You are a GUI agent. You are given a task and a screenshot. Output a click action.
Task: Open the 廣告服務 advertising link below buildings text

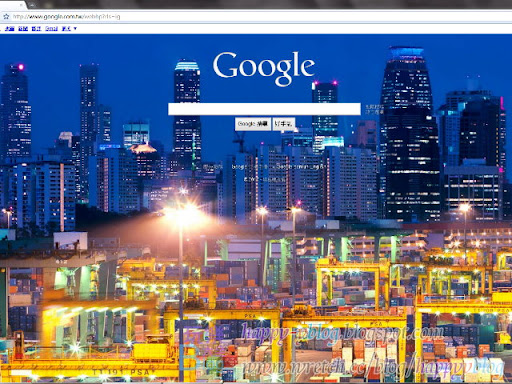(x=212, y=166)
